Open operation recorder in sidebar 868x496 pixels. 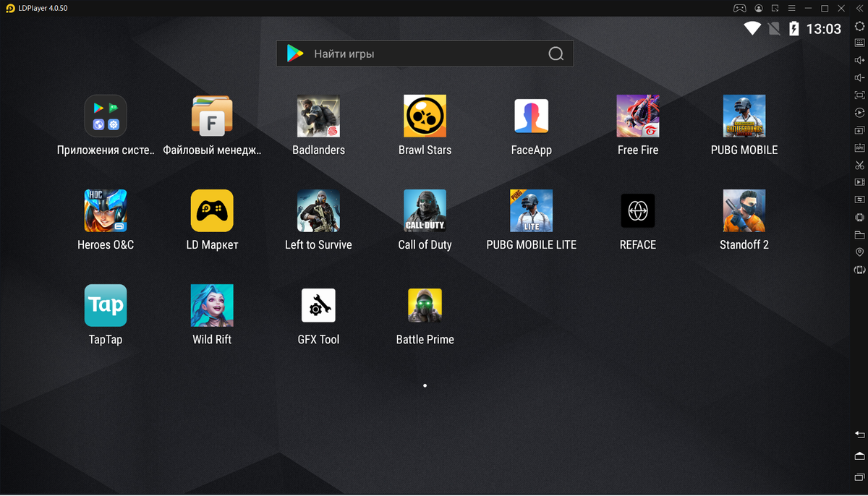(x=859, y=113)
